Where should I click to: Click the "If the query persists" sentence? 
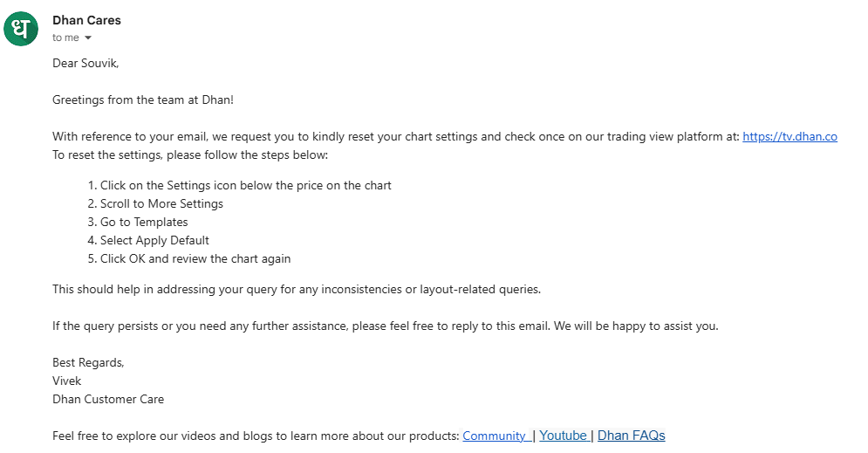coord(385,326)
